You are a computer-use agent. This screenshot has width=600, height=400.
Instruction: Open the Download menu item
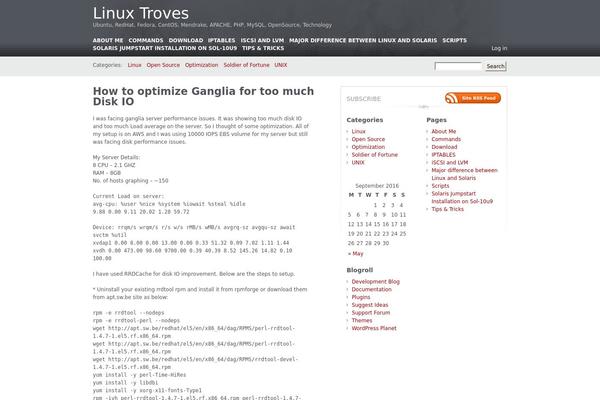[186, 40]
